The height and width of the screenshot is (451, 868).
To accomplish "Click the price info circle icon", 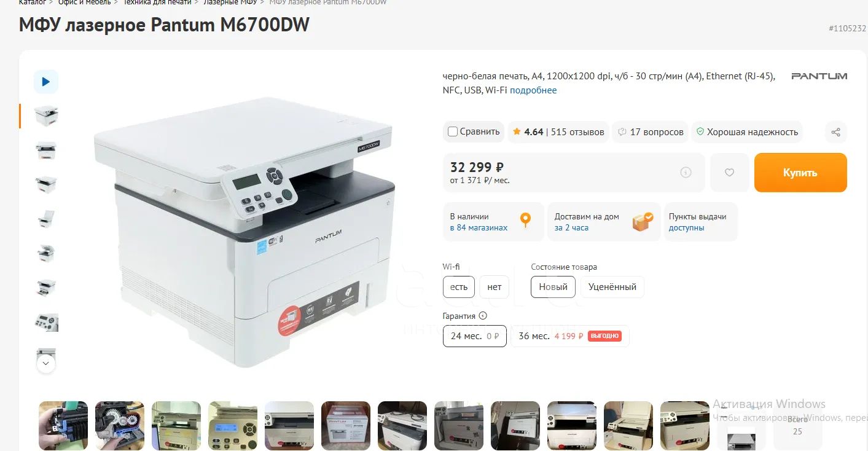I will (686, 173).
